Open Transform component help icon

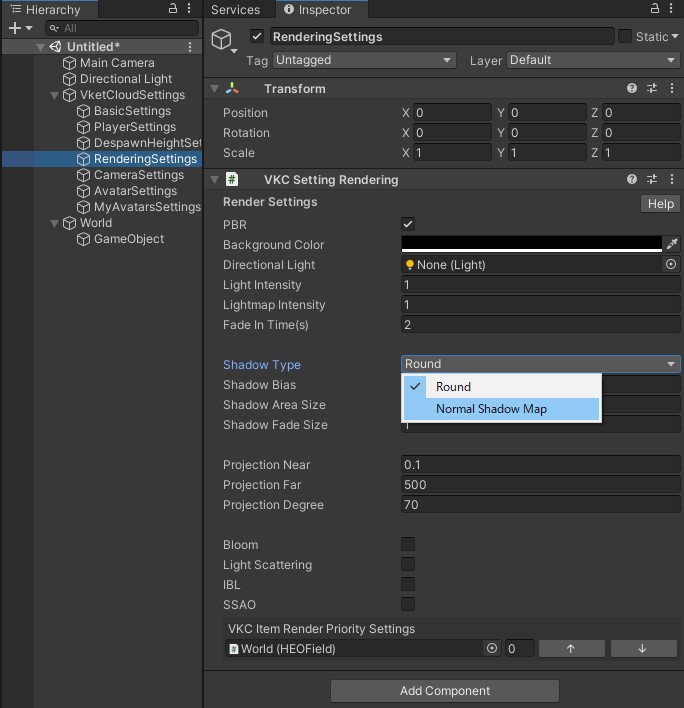click(x=632, y=89)
